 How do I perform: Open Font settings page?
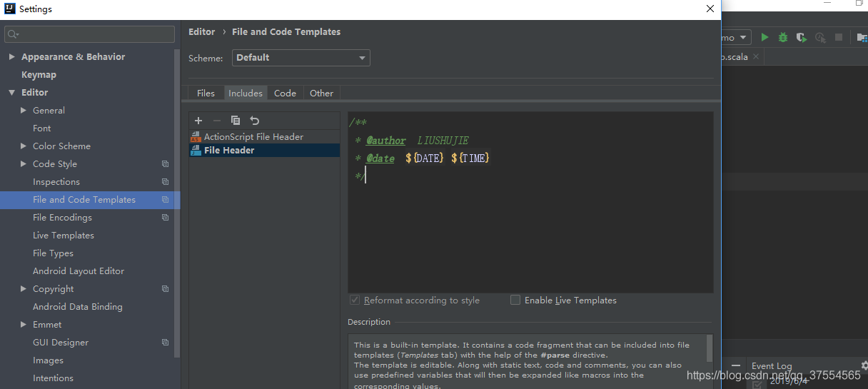(x=41, y=128)
